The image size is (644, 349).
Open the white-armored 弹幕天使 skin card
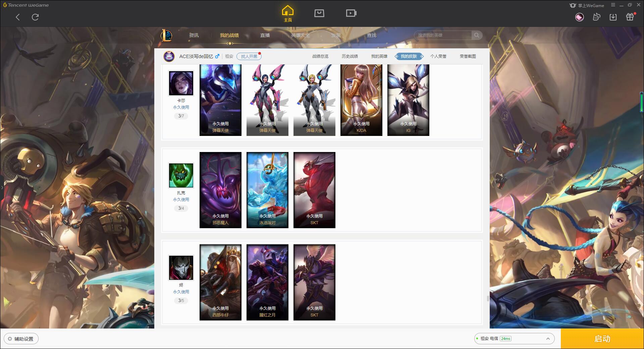tap(314, 100)
